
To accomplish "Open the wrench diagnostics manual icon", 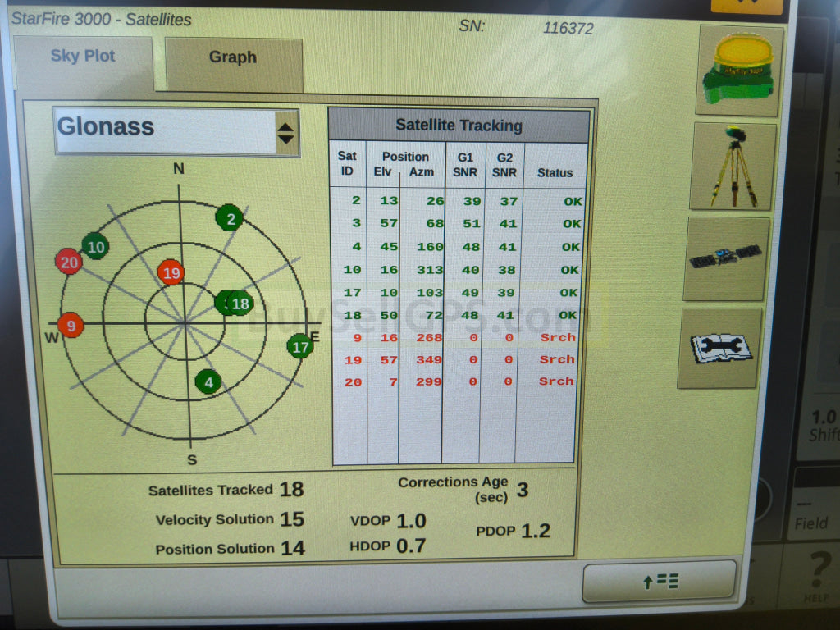I will coord(719,348).
